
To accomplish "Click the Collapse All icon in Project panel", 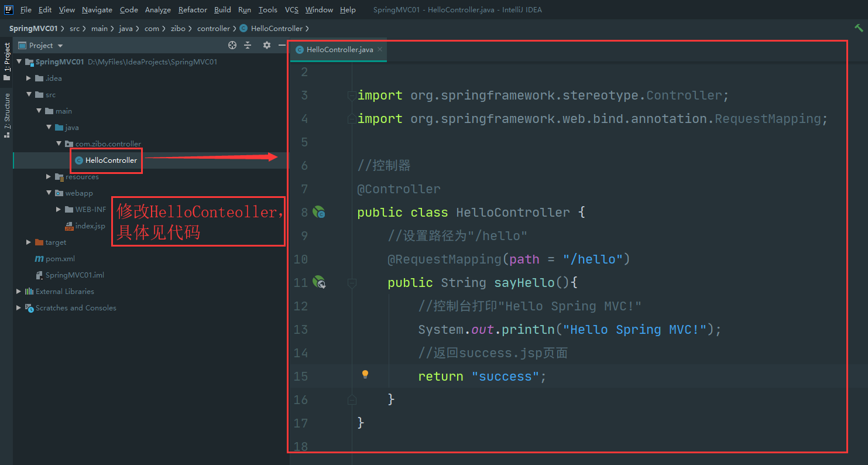I will [x=248, y=45].
